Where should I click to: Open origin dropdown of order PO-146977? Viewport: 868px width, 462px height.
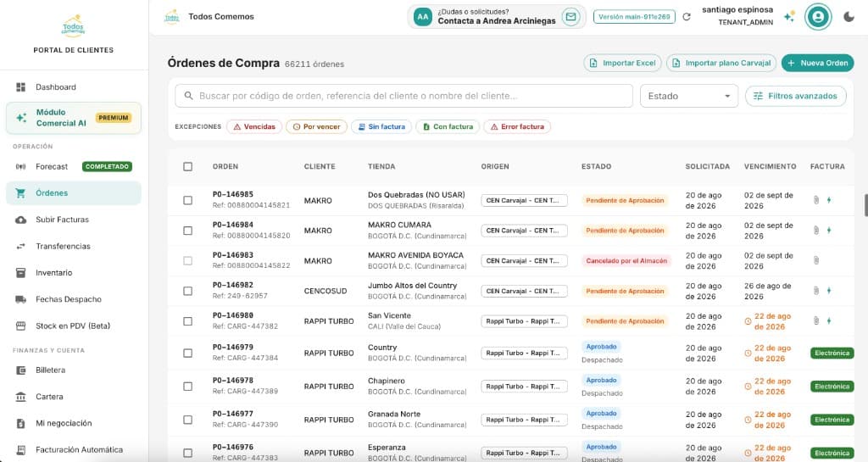click(x=524, y=420)
